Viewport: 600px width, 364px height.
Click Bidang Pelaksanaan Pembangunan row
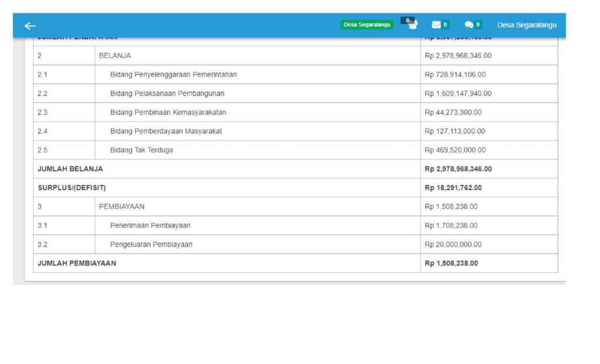tap(167, 94)
